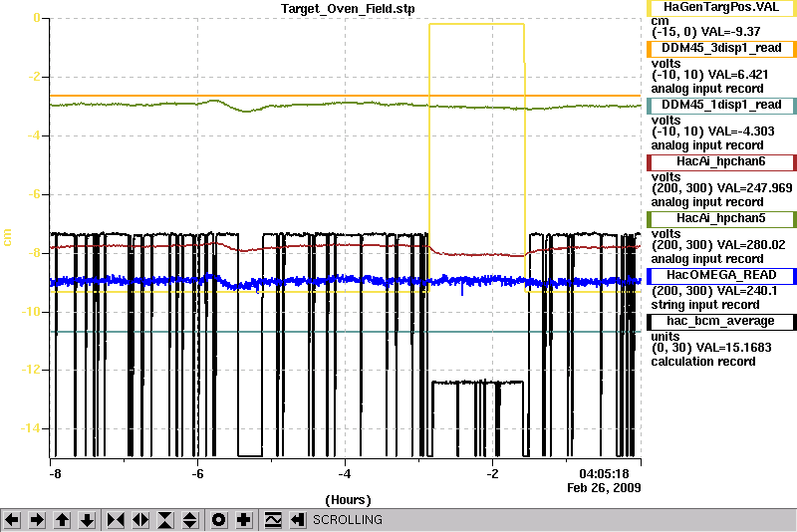797x532 pixels.
Task: Pan the graph left with left arrow
Action: click(12, 520)
